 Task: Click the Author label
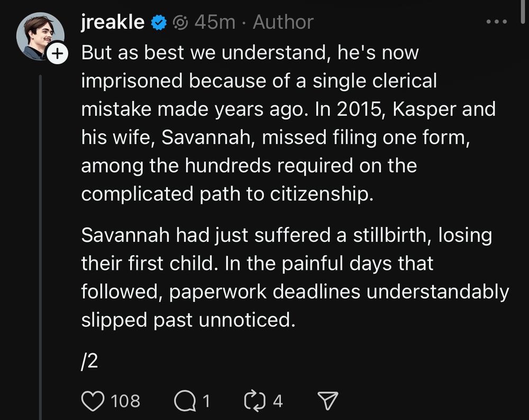tap(283, 22)
